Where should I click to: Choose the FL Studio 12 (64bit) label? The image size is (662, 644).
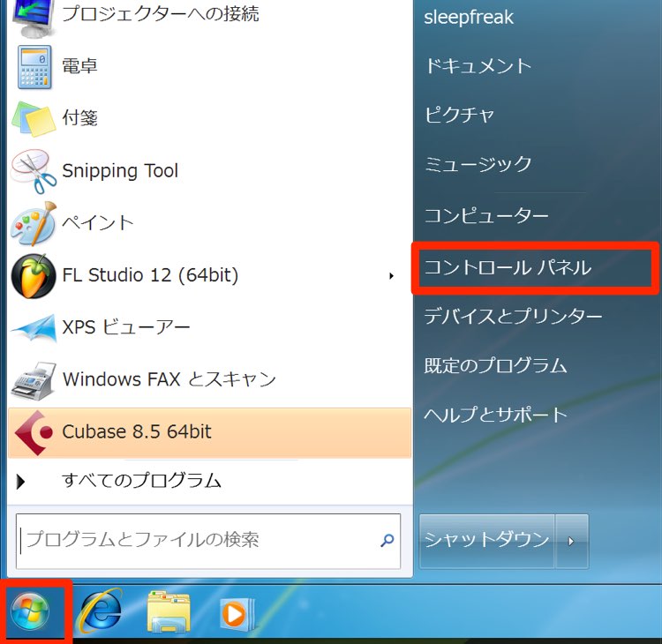pyautogui.click(x=150, y=275)
